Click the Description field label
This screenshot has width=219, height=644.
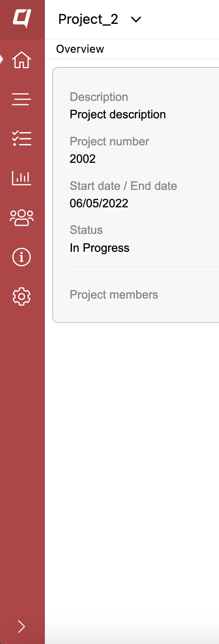[x=99, y=97]
